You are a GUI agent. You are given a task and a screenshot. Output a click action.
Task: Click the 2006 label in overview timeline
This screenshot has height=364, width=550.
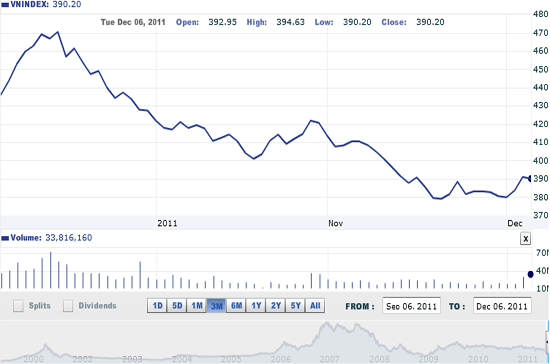click(x=281, y=359)
